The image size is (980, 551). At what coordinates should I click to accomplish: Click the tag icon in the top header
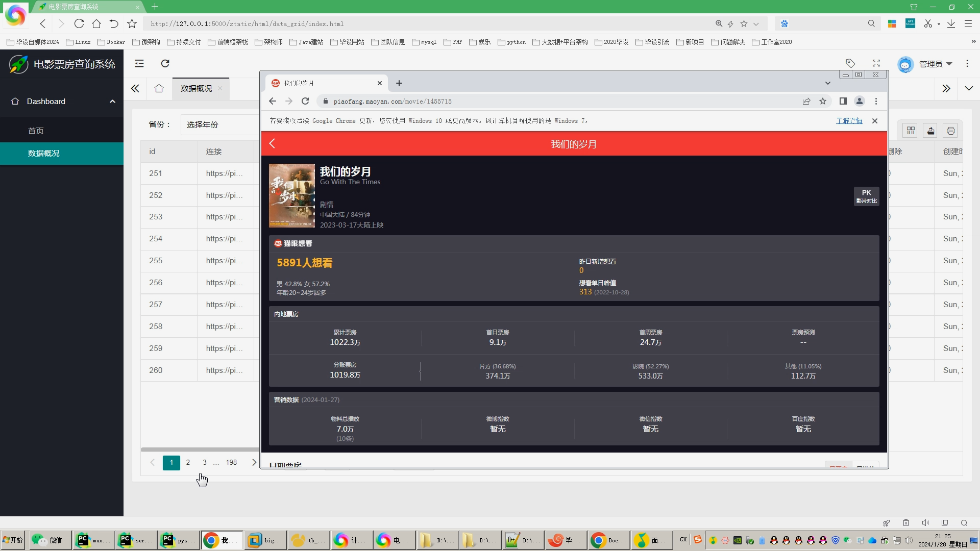(x=850, y=63)
